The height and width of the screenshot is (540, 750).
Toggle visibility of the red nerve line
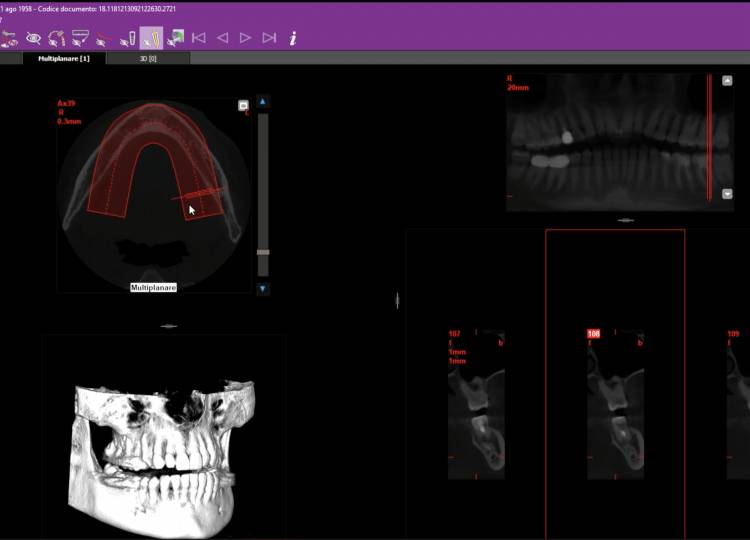103,38
